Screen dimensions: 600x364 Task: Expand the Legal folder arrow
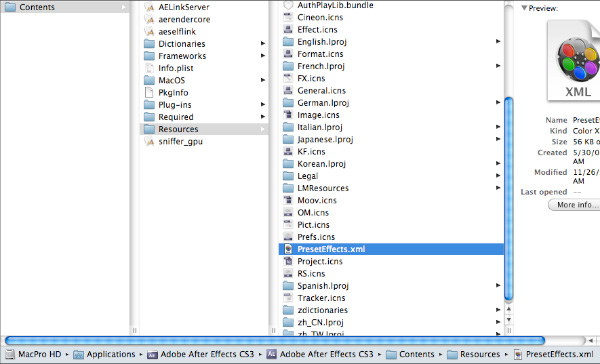[498, 176]
